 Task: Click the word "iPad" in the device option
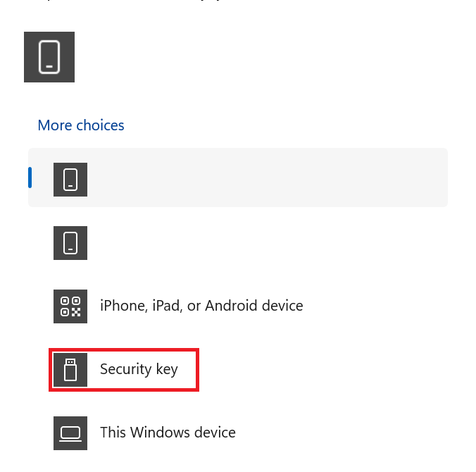click(x=159, y=306)
